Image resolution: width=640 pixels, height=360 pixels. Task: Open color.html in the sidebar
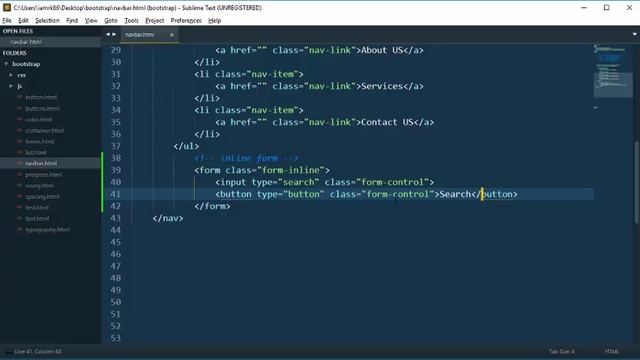click(39, 120)
